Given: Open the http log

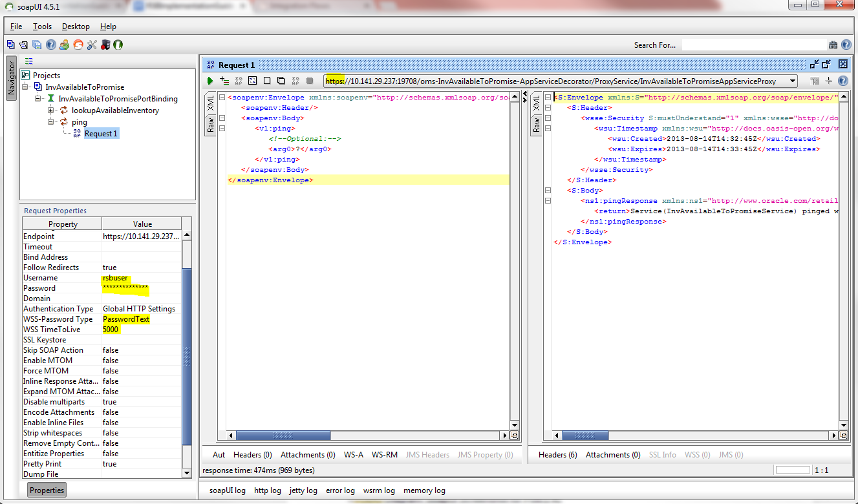Looking at the screenshot, I should [268, 490].
